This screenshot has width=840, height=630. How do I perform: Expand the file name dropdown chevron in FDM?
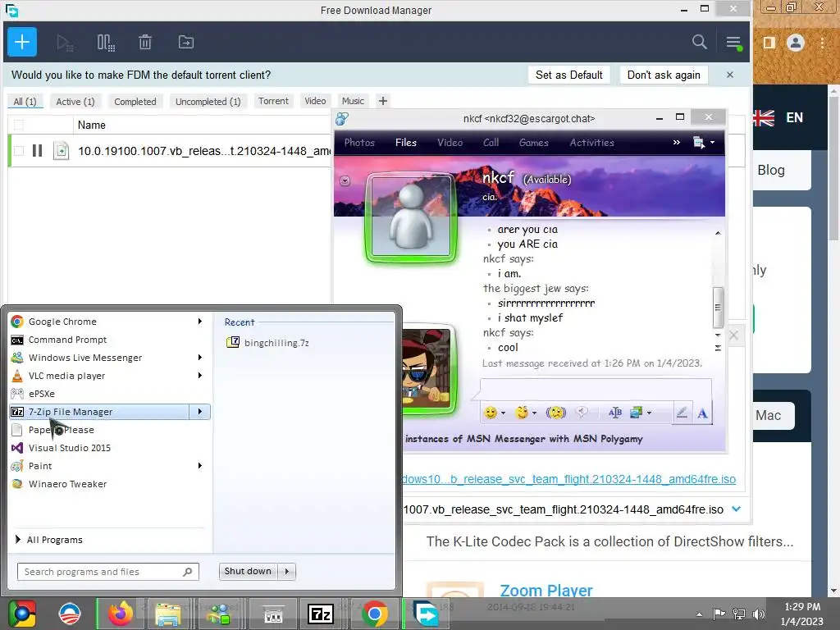tap(736, 509)
